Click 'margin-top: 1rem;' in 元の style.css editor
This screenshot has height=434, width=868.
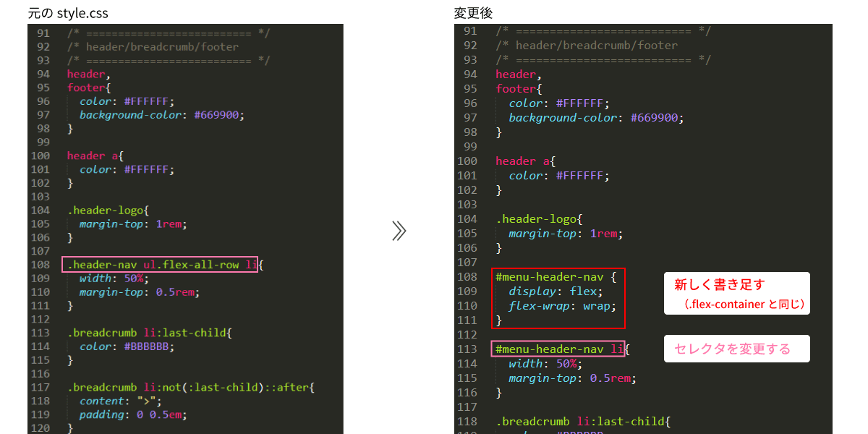tap(134, 224)
